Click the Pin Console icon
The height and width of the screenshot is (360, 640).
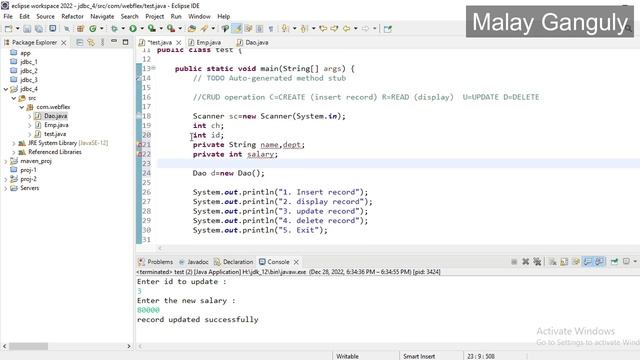click(614, 262)
